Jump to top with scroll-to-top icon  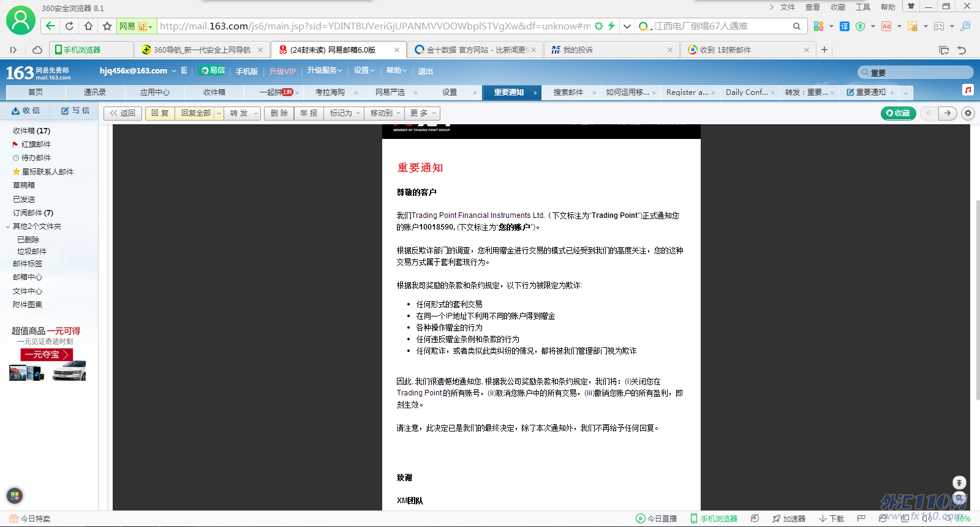pyautogui.click(x=959, y=482)
